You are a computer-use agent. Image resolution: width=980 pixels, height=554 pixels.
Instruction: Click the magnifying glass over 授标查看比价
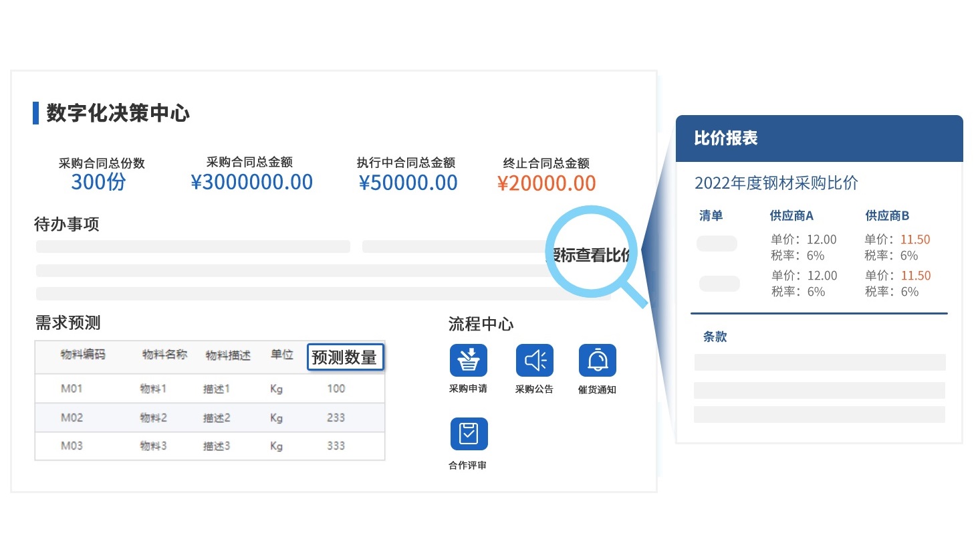[591, 253]
